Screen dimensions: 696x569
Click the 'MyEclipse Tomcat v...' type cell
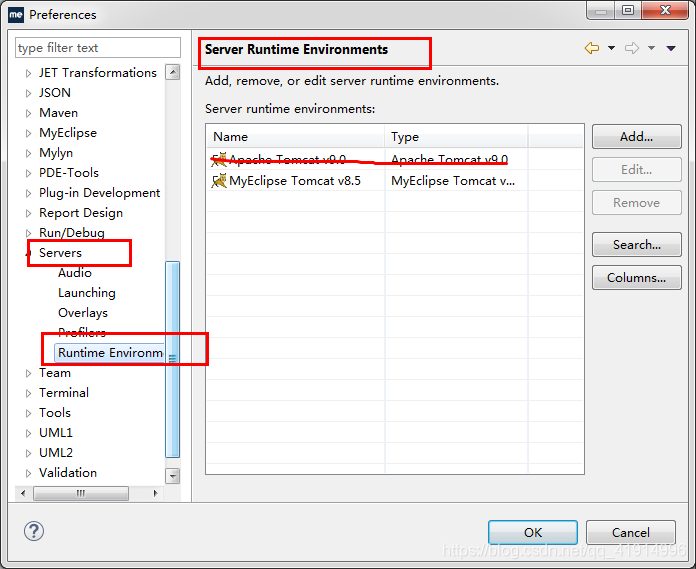pyautogui.click(x=453, y=181)
